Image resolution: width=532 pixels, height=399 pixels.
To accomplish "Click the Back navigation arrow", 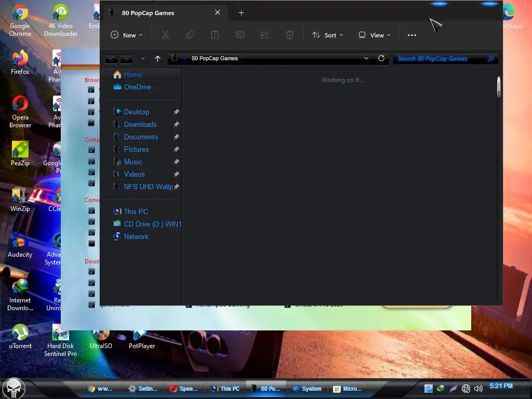I will (111, 58).
